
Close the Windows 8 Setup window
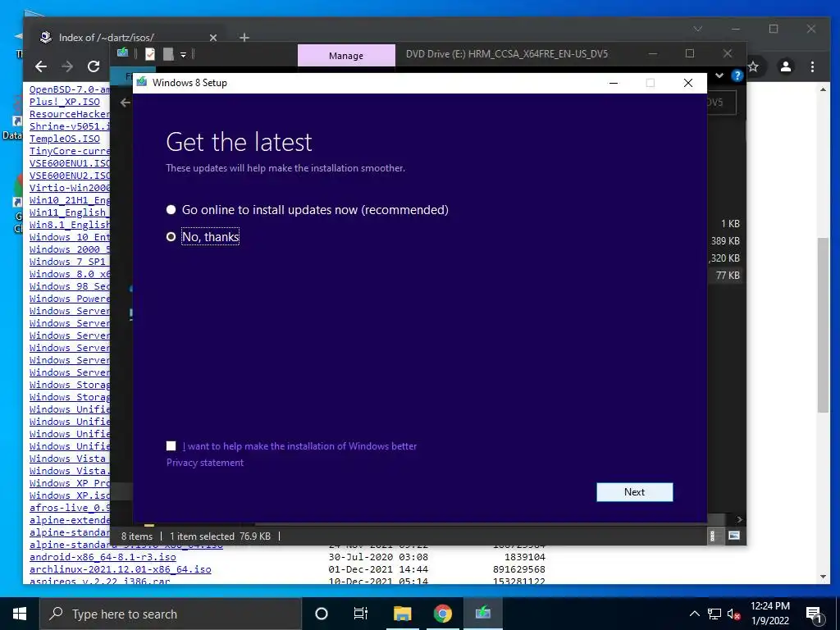tap(688, 83)
